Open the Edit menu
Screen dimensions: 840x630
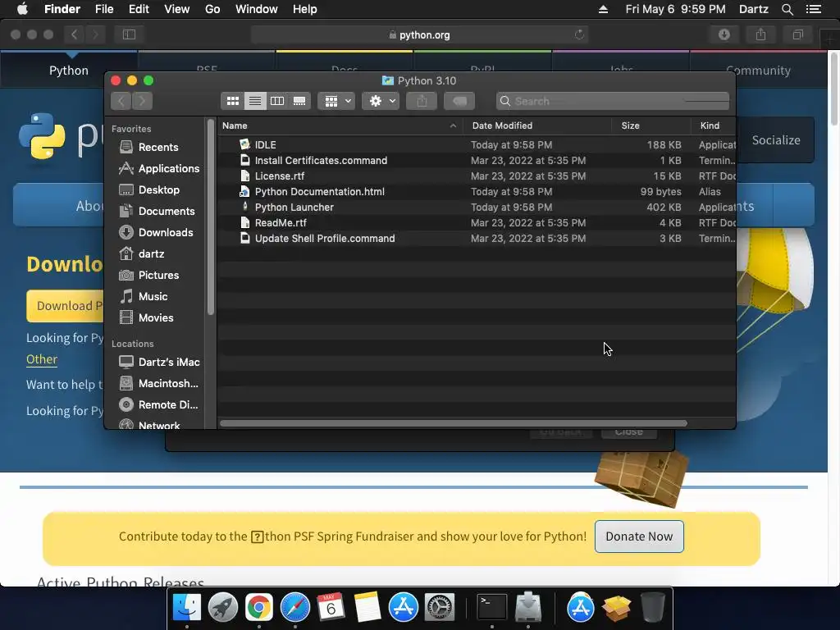139,9
